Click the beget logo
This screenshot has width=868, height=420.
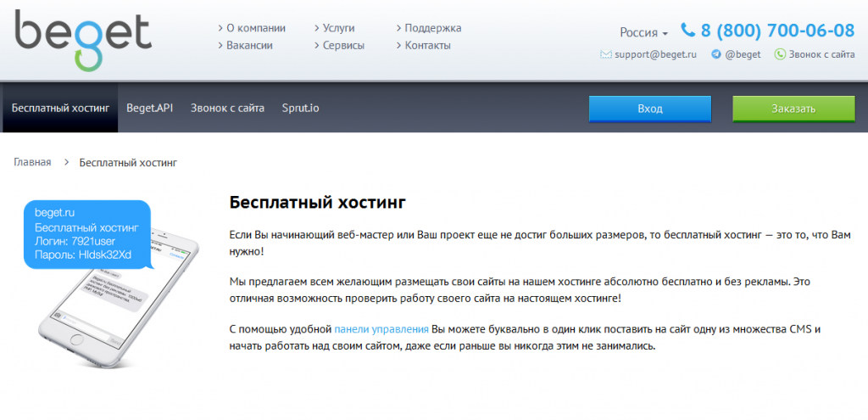point(83,41)
